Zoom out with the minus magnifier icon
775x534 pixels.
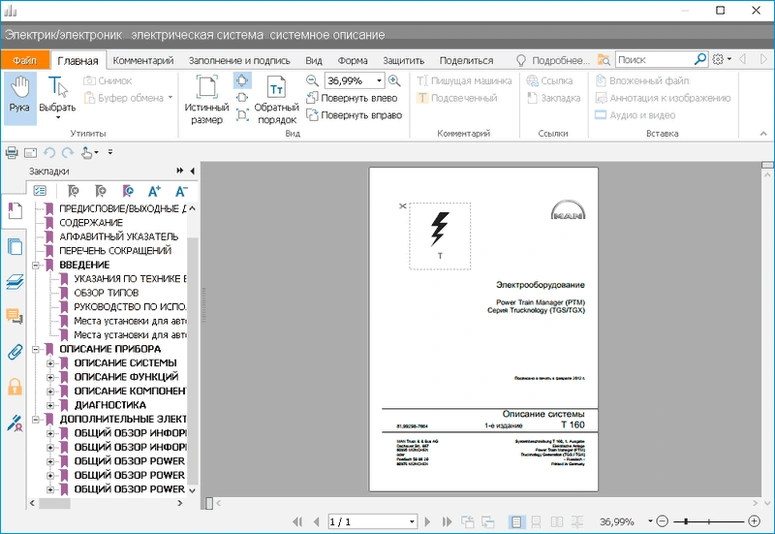point(312,81)
